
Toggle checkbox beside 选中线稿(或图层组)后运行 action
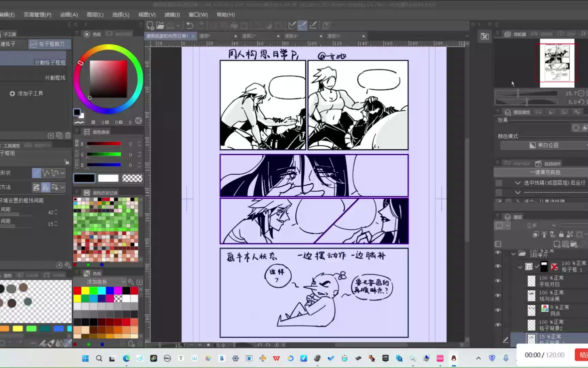pyautogui.click(x=499, y=183)
